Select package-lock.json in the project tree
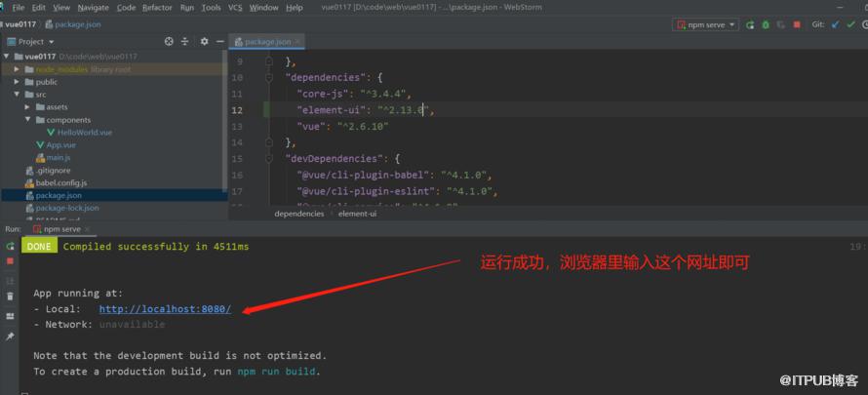Viewport: 868px width, 395px height. click(x=67, y=208)
